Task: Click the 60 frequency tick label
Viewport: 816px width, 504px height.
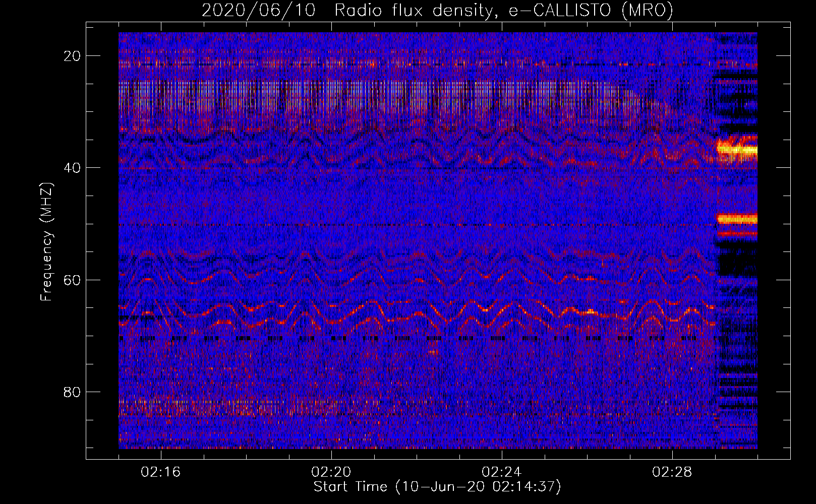Action: tap(72, 280)
